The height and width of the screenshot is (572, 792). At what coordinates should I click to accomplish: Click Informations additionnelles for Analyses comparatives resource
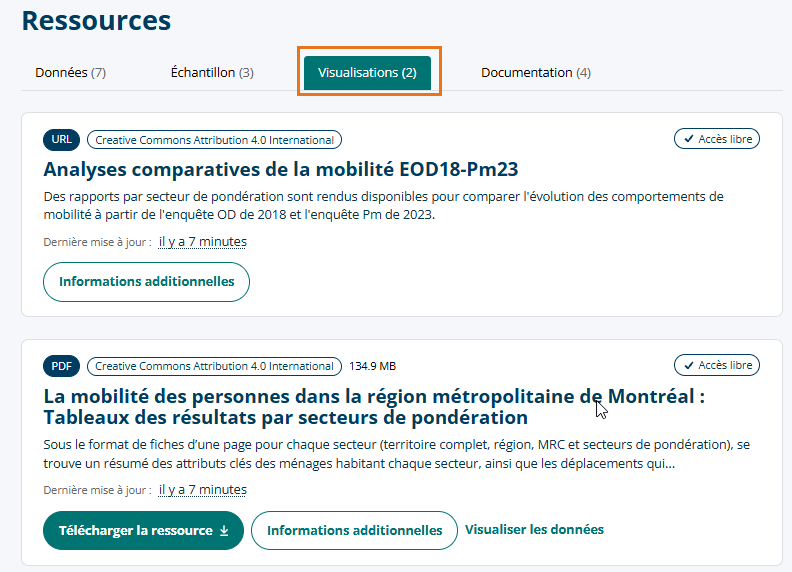146,282
